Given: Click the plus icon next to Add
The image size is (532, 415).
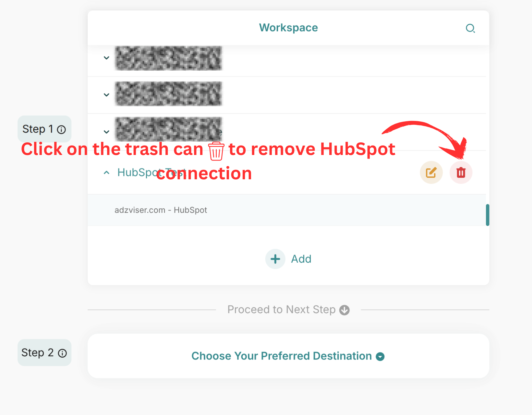Looking at the screenshot, I should [275, 259].
